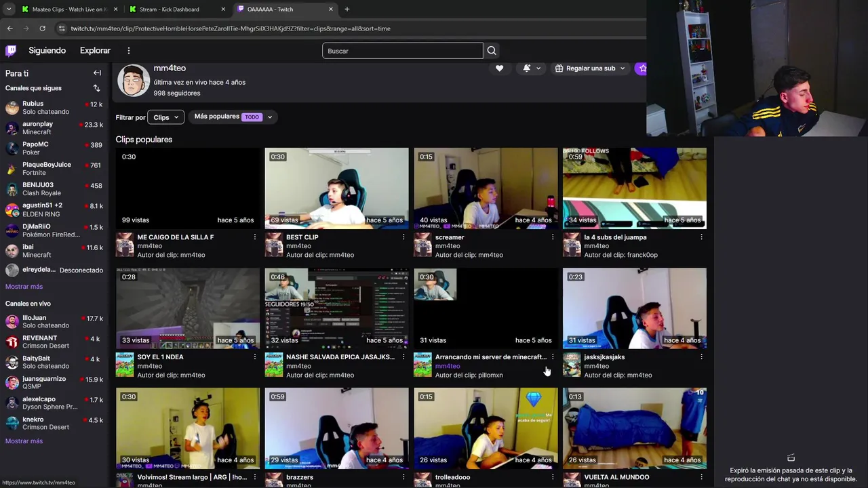Open options for jasksjkasjaks clip
Screen dimensions: 868x488
coord(702,357)
